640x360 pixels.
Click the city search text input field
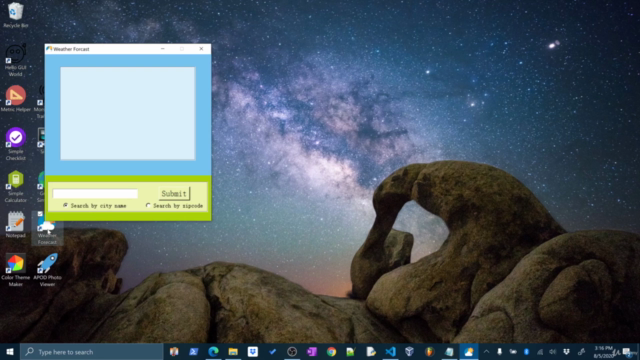pos(95,193)
